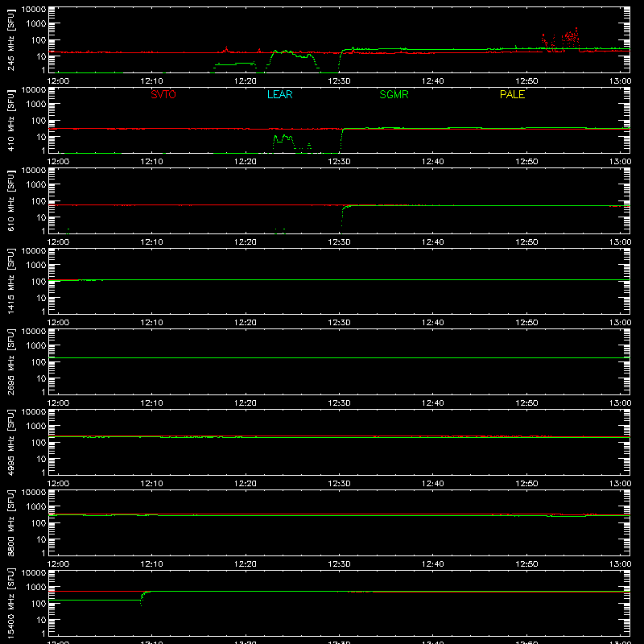Click 12:10 tick under the 245 MHz plot
Viewport: 644px width, 644px height.
[151, 81]
